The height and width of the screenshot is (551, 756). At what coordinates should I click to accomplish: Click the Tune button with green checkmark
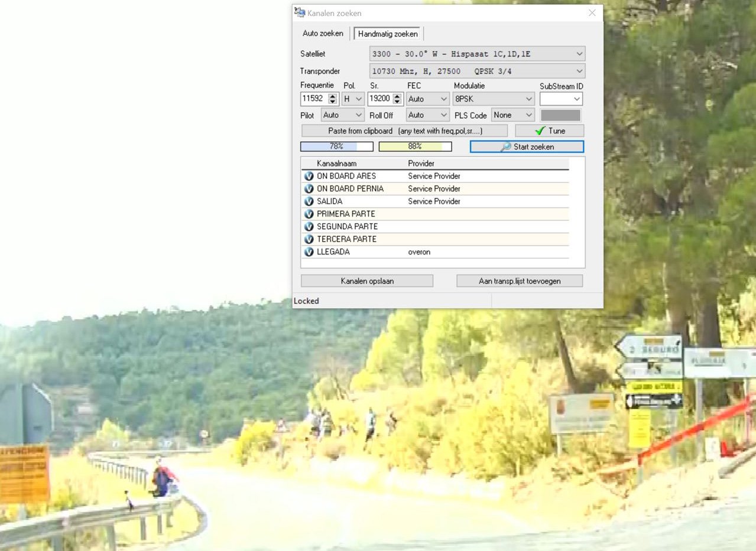tap(549, 131)
